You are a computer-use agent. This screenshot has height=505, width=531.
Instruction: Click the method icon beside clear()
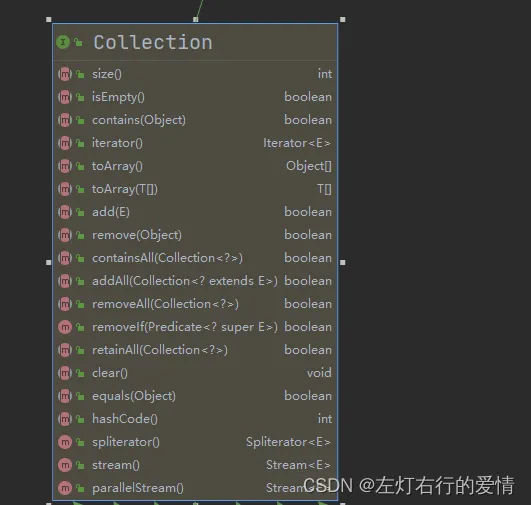(x=65, y=373)
